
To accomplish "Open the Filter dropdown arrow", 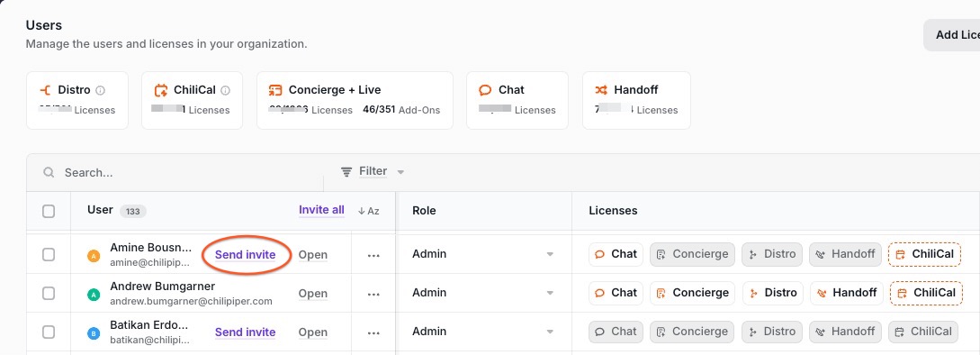I will point(400,172).
